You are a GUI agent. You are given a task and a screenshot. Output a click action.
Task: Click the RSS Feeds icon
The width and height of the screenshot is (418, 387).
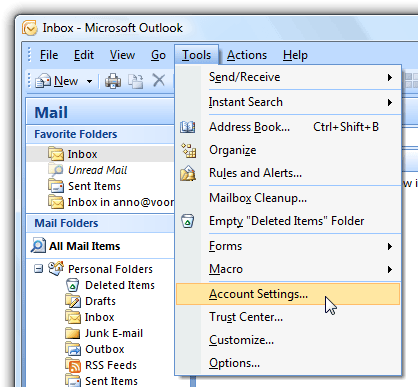point(73,365)
